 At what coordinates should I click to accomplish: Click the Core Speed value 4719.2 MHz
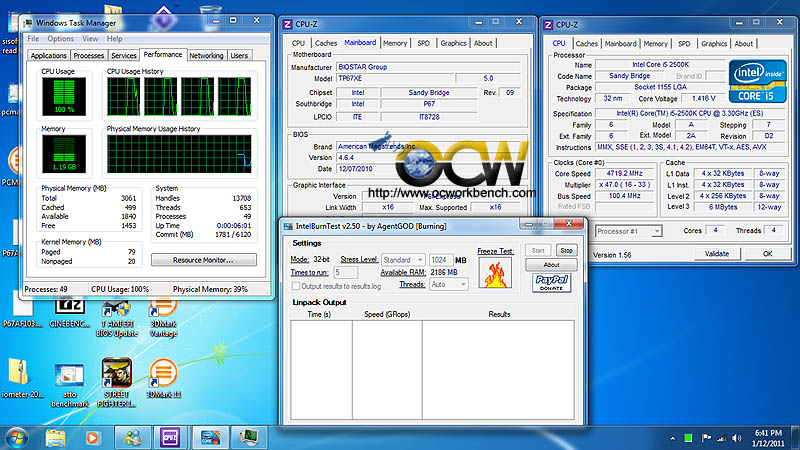pos(624,173)
